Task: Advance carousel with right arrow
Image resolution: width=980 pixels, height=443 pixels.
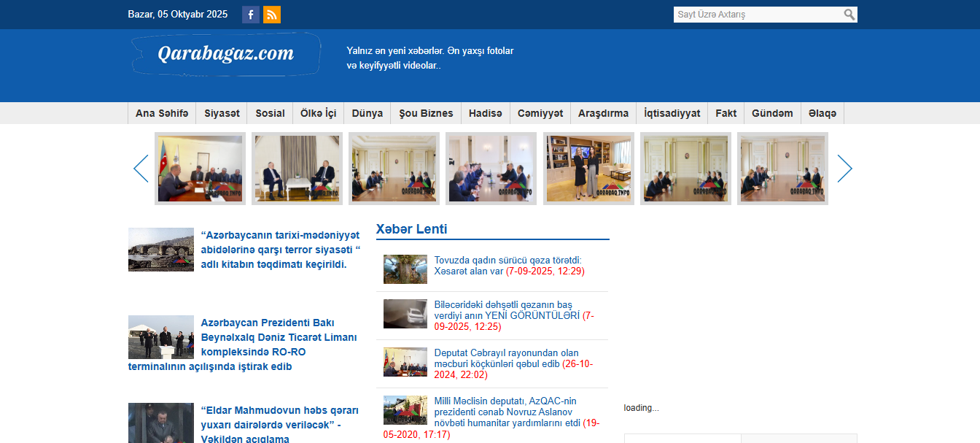Action: tap(844, 169)
